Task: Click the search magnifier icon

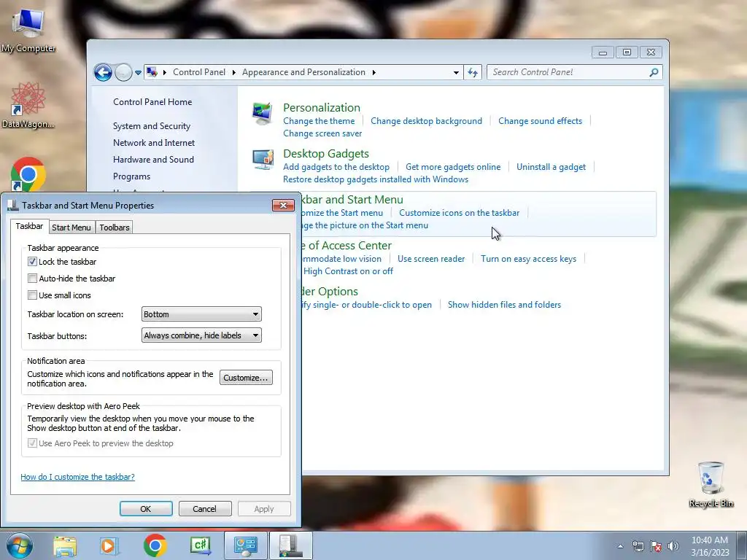Action: coord(654,72)
